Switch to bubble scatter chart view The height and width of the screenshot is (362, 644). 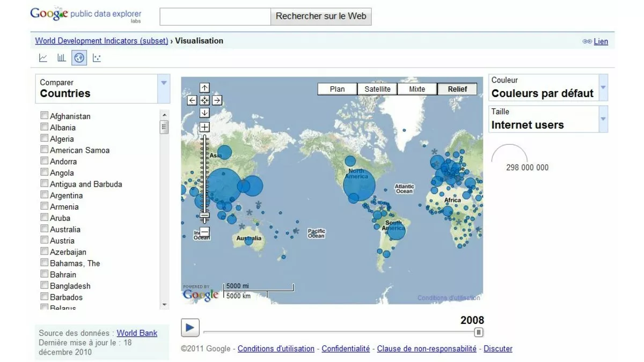97,58
